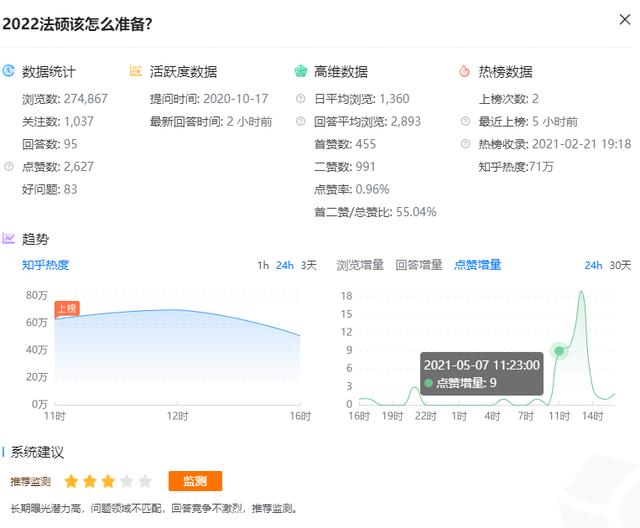This screenshot has width=640, height=528.
Task: Click help icon beside 点赞数
Action: coord(9,166)
